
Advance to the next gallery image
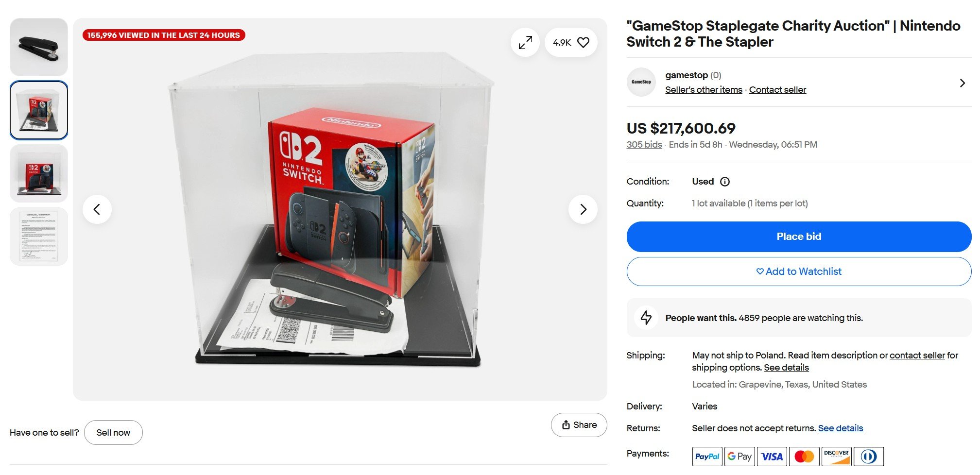tap(583, 209)
